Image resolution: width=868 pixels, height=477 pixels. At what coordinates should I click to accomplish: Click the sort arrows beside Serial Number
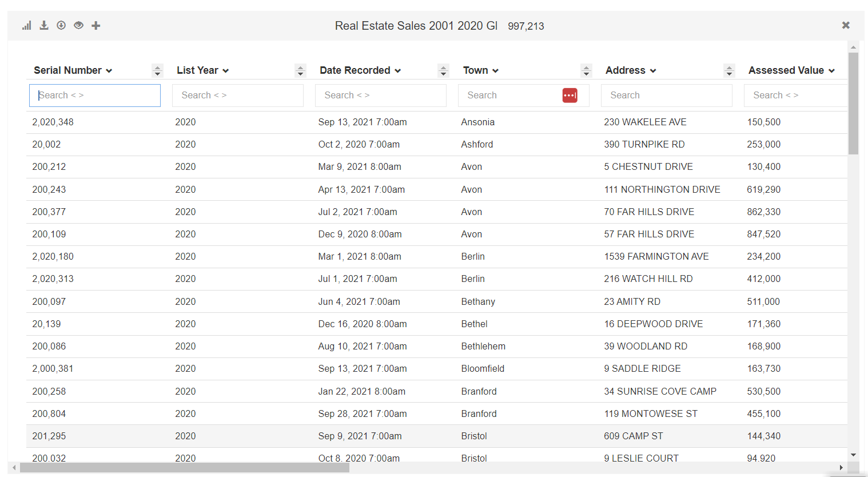click(157, 70)
